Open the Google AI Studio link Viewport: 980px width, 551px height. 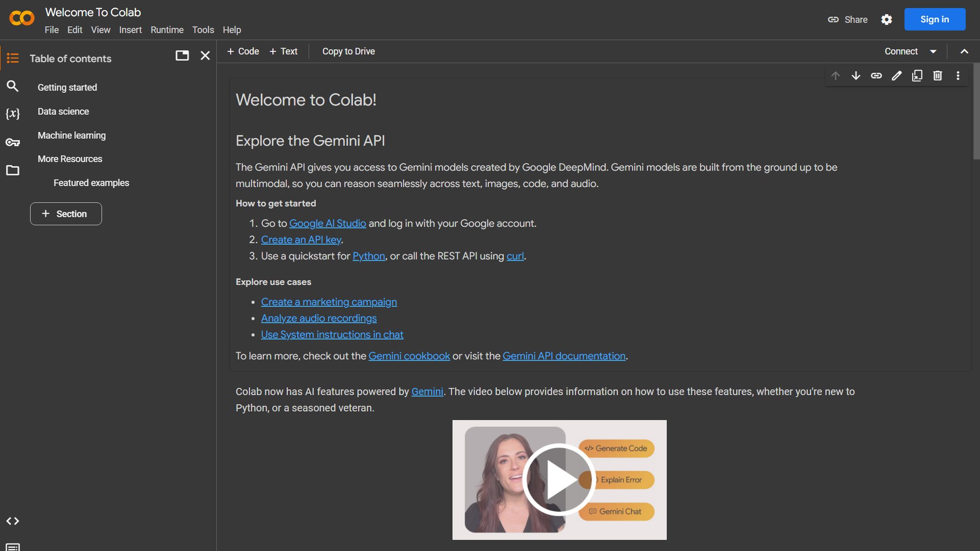click(x=327, y=223)
